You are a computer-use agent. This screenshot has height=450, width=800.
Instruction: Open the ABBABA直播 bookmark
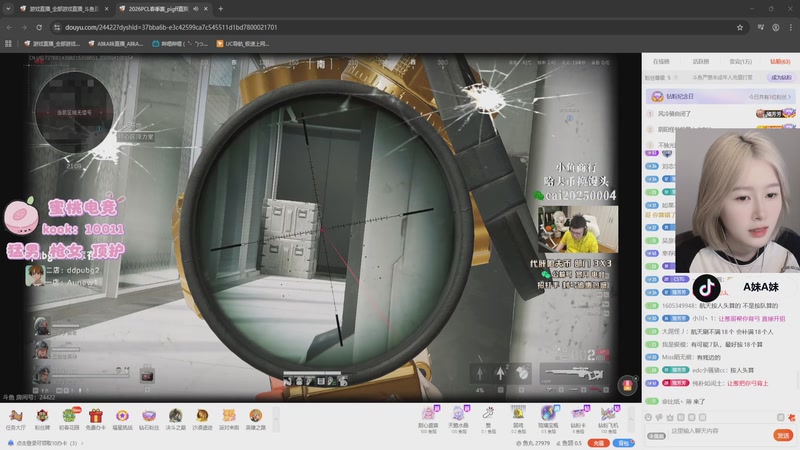[116, 44]
